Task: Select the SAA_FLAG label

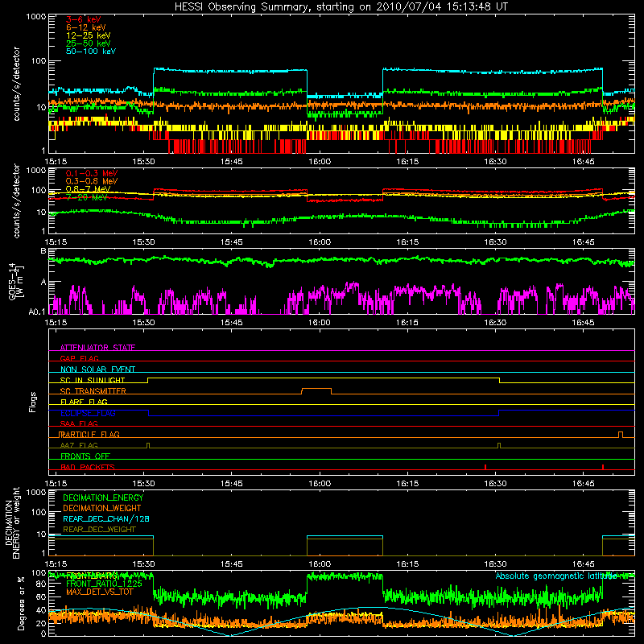Action: pyautogui.click(x=79, y=423)
